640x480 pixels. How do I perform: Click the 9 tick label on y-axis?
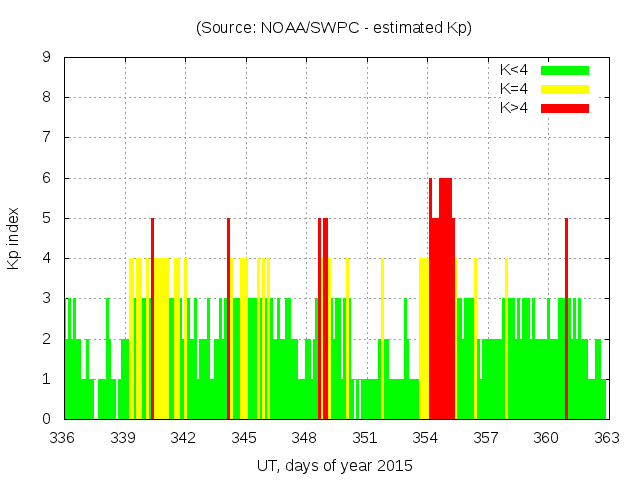click(47, 57)
